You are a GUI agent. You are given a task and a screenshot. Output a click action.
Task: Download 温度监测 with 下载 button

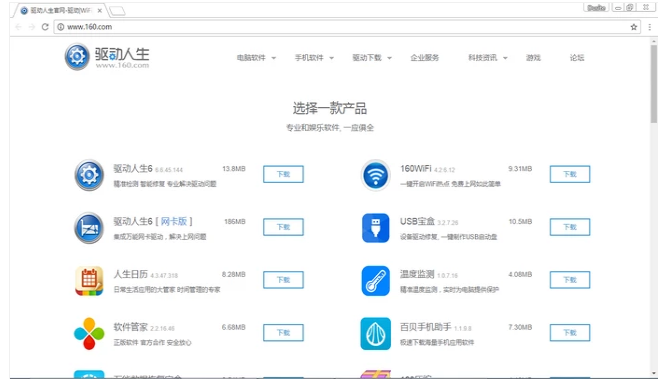[x=570, y=280]
